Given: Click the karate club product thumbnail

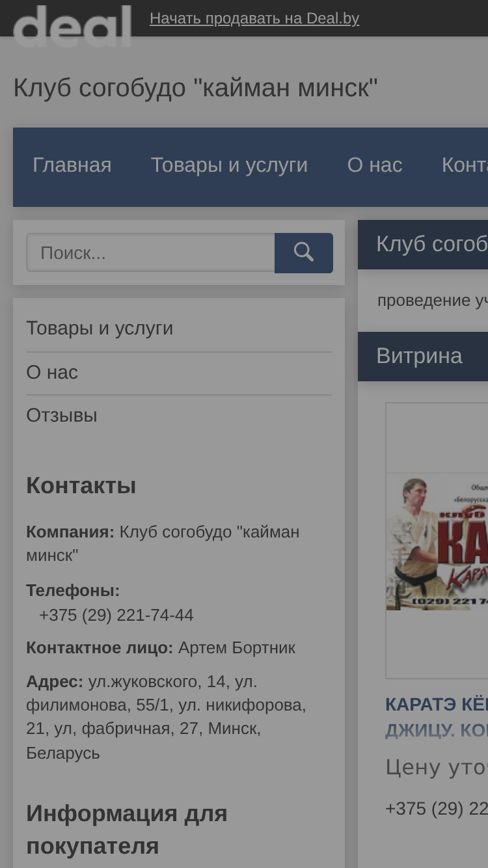Looking at the screenshot, I should click(437, 541).
